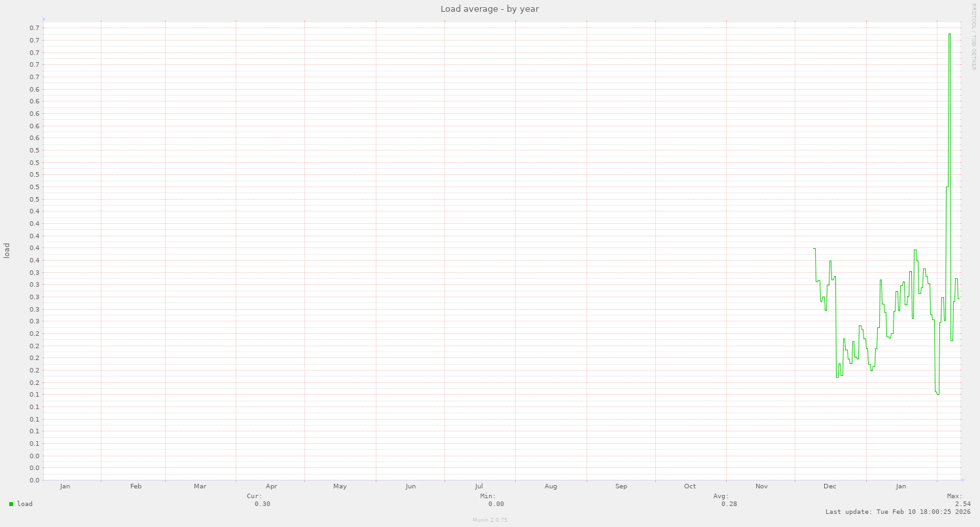The height and width of the screenshot is (527, 980).
Task: Click the "load" legend label
Action: coord(25,504)
